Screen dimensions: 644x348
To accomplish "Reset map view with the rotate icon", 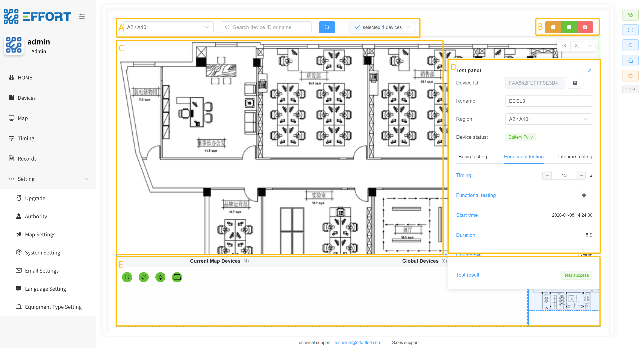I will [589, 46].
